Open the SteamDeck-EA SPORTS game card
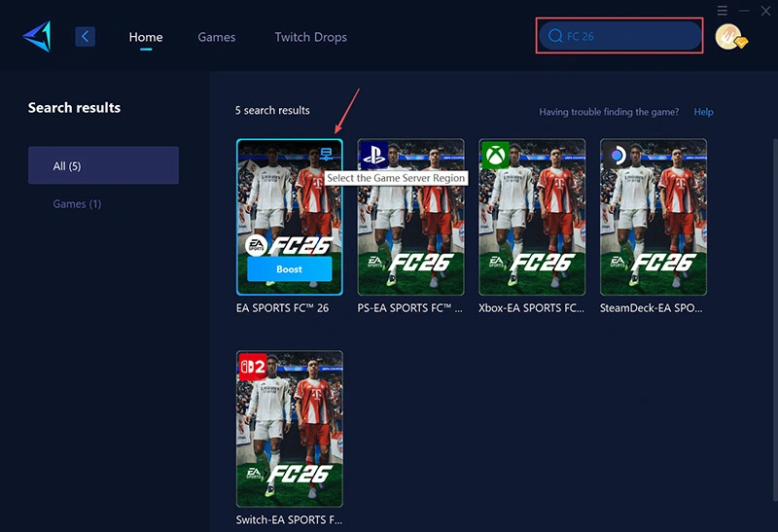The image size is (778, 532). [x=653, y=217]
